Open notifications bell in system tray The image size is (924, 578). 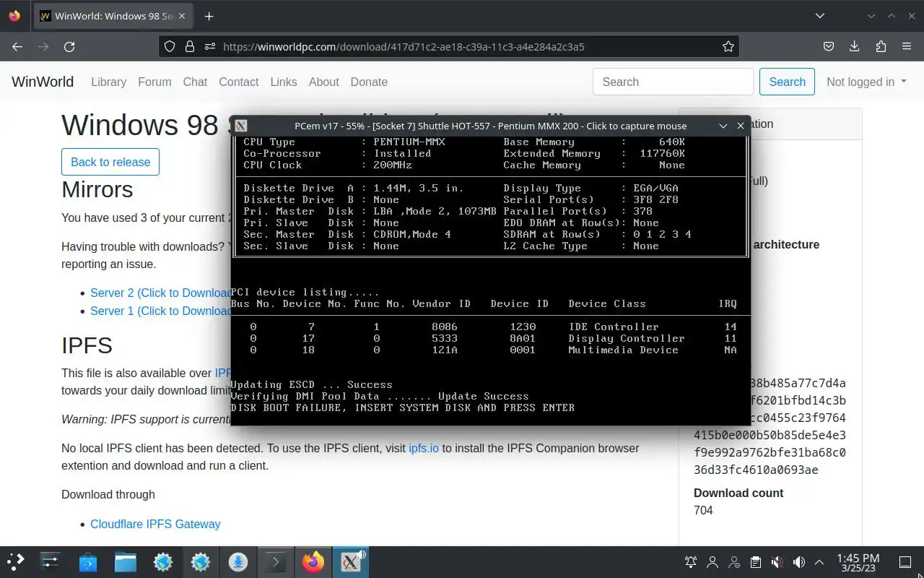[691, 562]
